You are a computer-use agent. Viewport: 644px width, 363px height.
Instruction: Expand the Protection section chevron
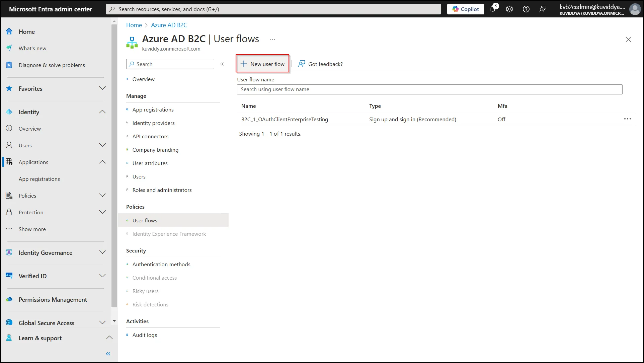(102, 212)
